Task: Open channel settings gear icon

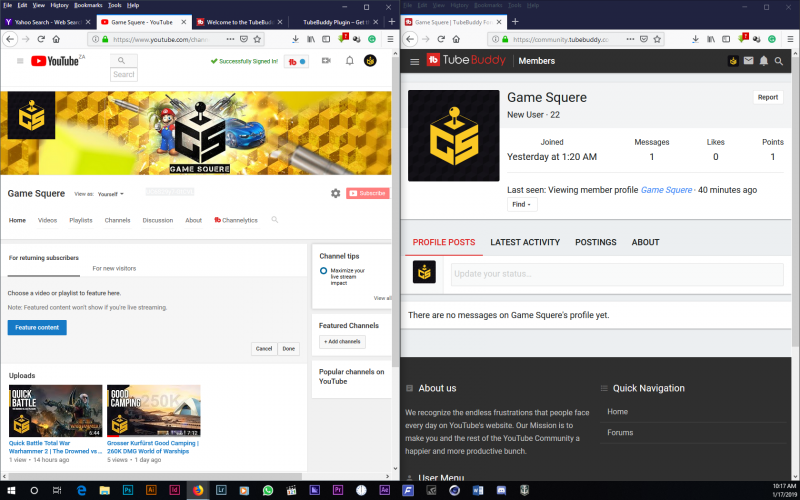Action: tap(335, 193)
